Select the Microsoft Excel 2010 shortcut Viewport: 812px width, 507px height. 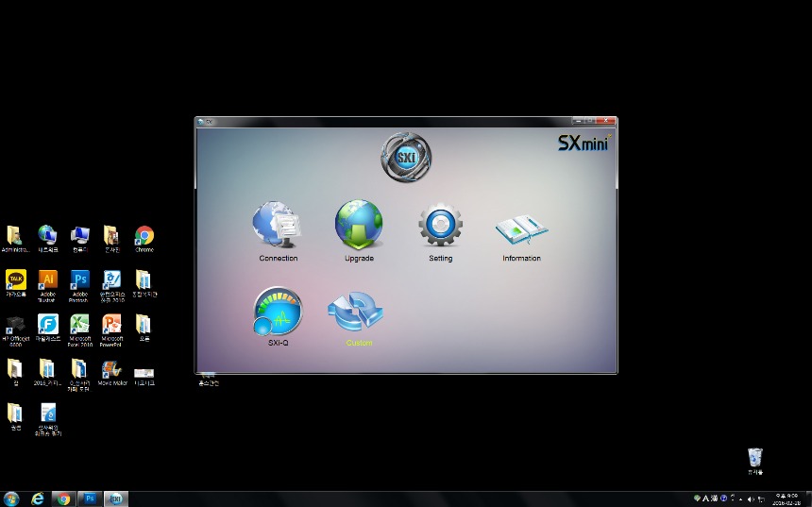79,330
